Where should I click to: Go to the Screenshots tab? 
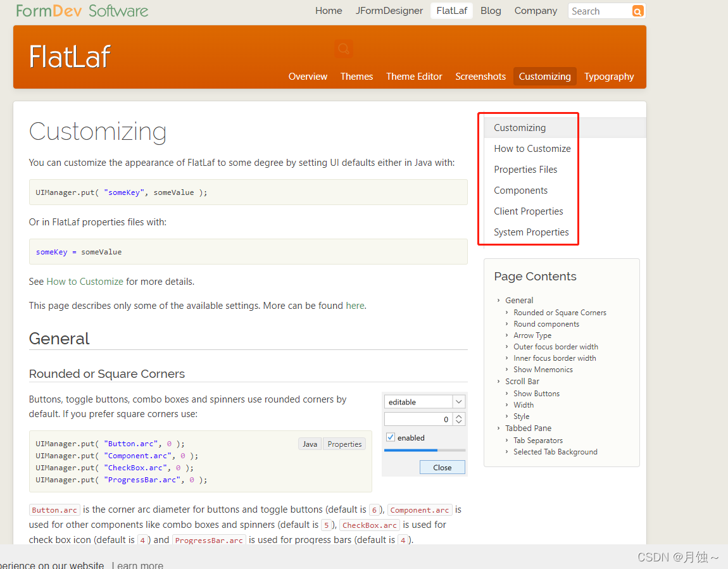pos(480,77)
